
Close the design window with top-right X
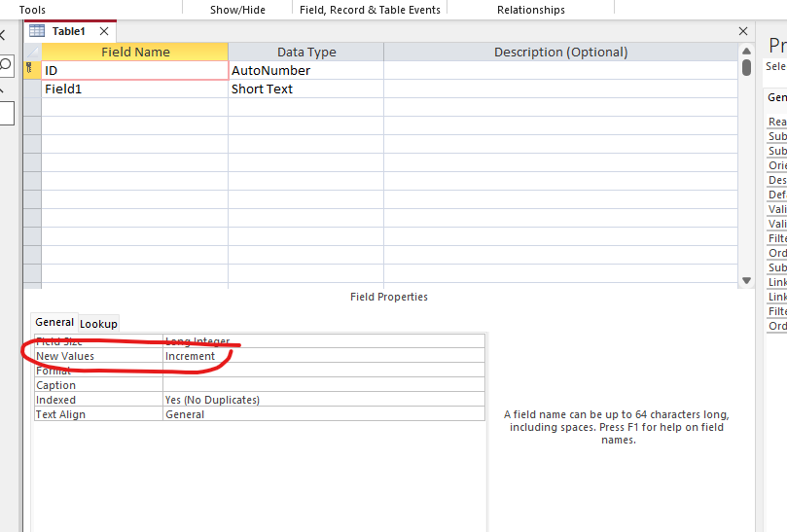click(x=743, y=31)
